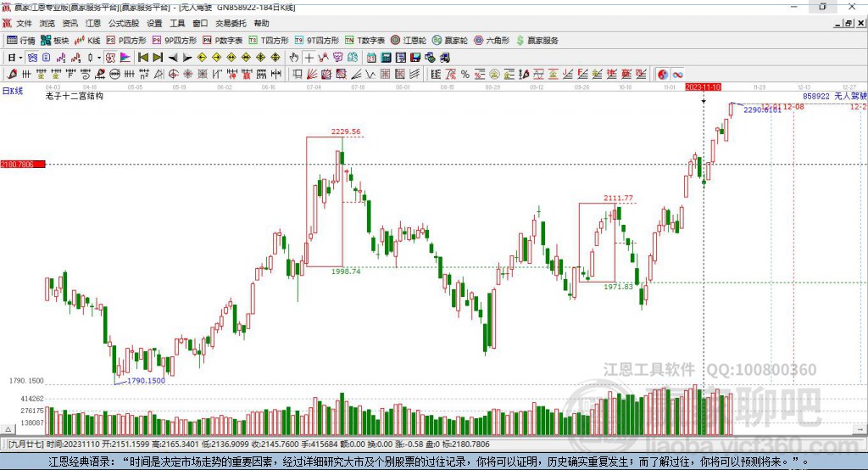Open the 工具 menu
Image resolution: width=868 pixels, height=470 pixels.
click(177, 23)
